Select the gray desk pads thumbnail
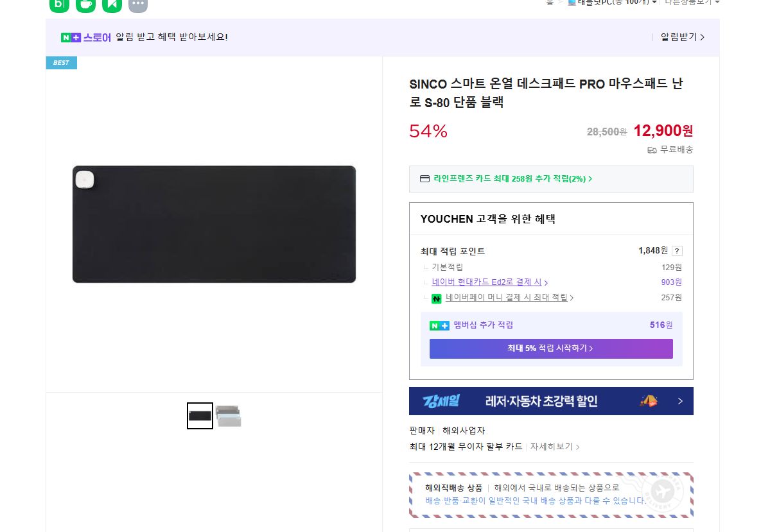779x532 pixels. [229, 416]
